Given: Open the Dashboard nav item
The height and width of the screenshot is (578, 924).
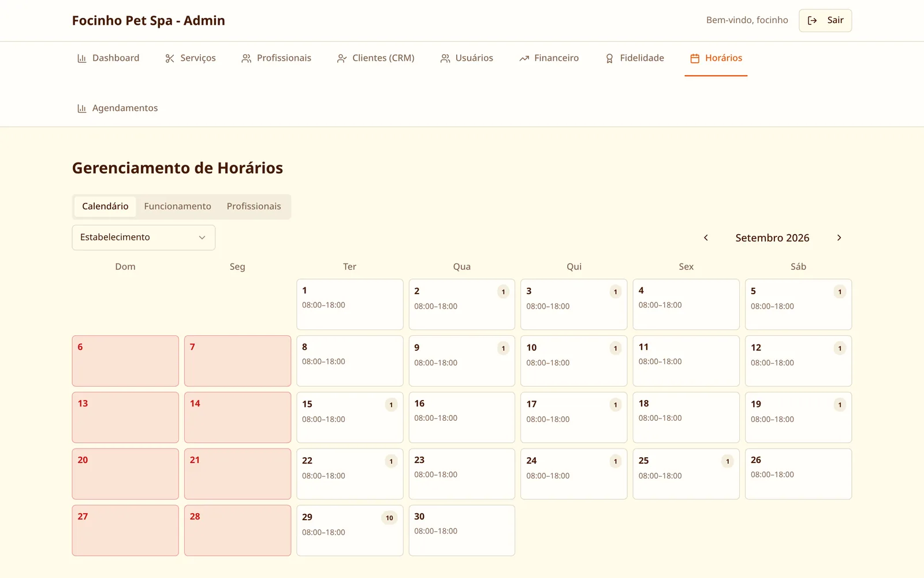Looking at the screenshot, I should (x=108, y=58).
